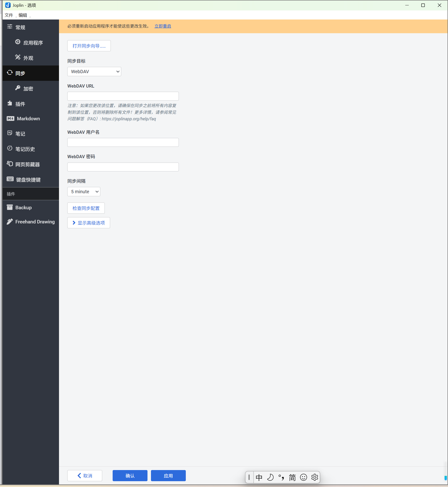Click the IME 简 simplified Chinese icon
The width and height of the screenshot is (448, 487).
coord(292,477)
